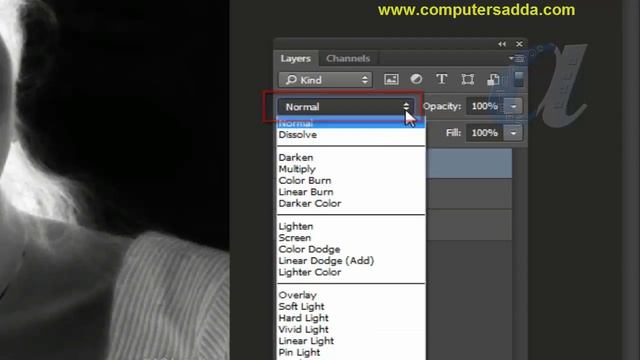Close the Layers panel
The width and height of the screenshot is (640, 360).
click(x=519, y=44)
